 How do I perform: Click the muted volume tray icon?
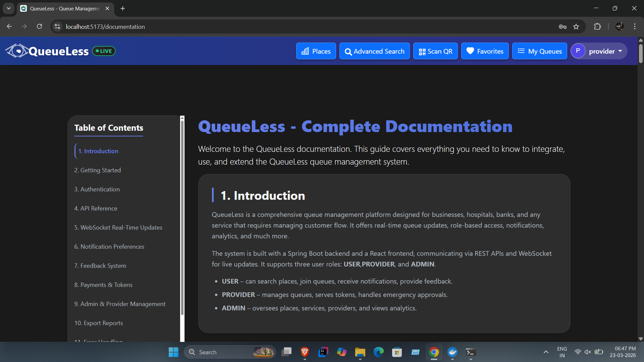tap(588, 352)
